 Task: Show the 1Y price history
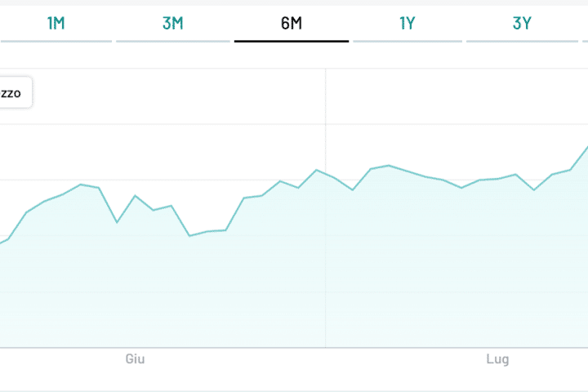408,23
